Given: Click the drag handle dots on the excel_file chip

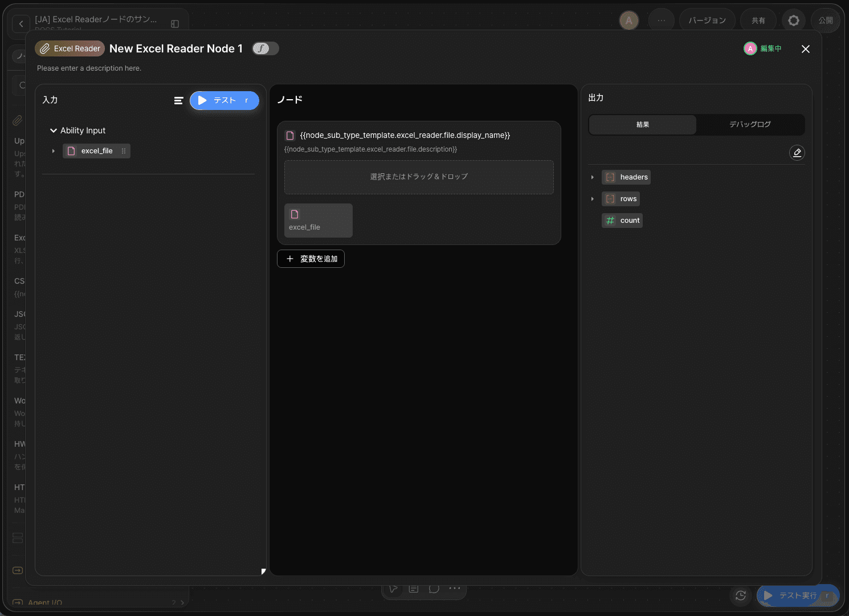Looking at the screenshot, I should tap(124, 151).
